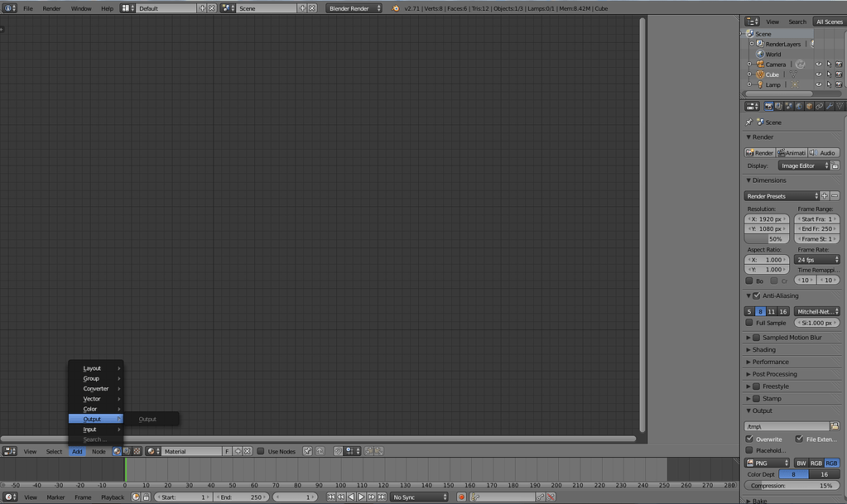Screen dimensions: 847x504
Task: Enable the Placeholders checkbox
Action: [x=748, y=450]
